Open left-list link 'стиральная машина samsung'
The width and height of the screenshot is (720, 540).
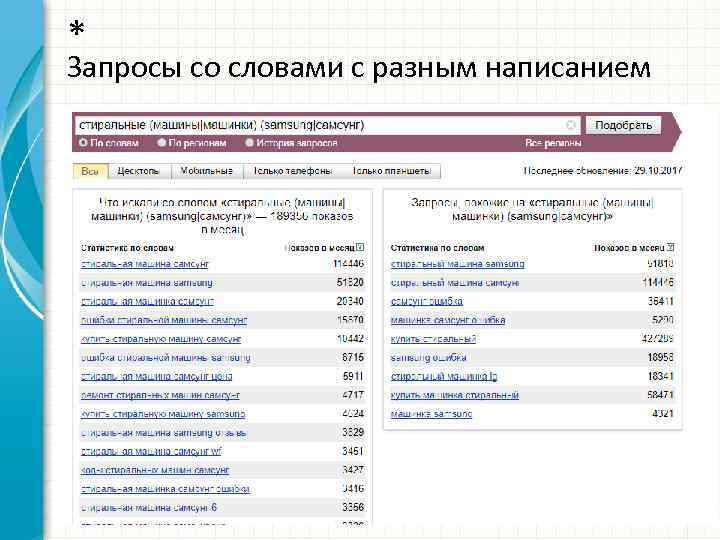tap(147, 283)
